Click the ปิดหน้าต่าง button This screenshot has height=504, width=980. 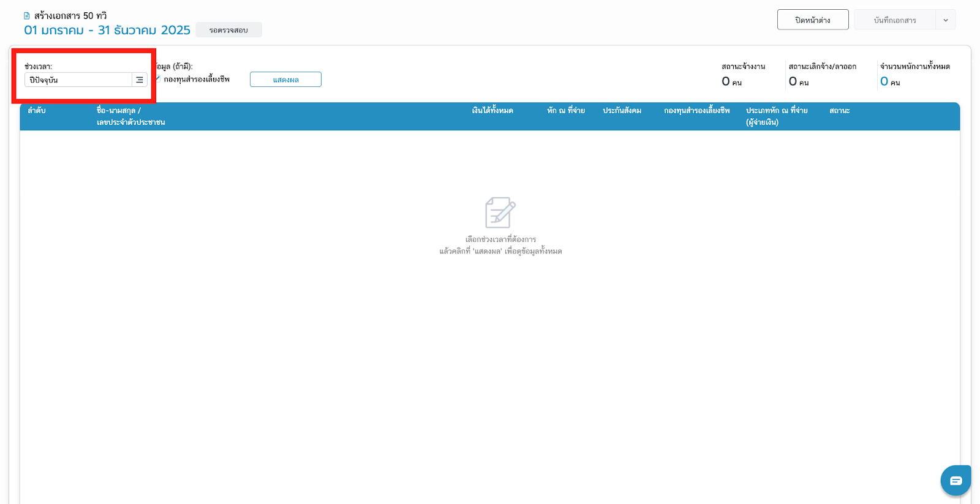812,20
